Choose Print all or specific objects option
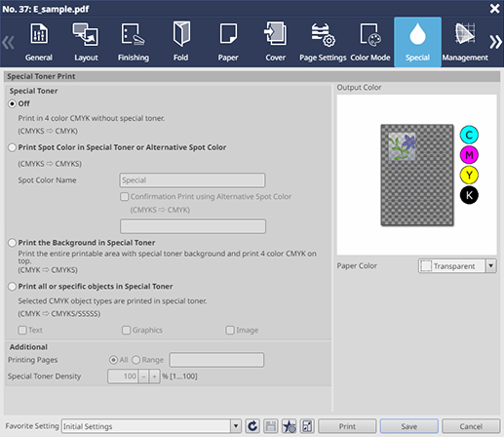504x437 pixels. 12,287
